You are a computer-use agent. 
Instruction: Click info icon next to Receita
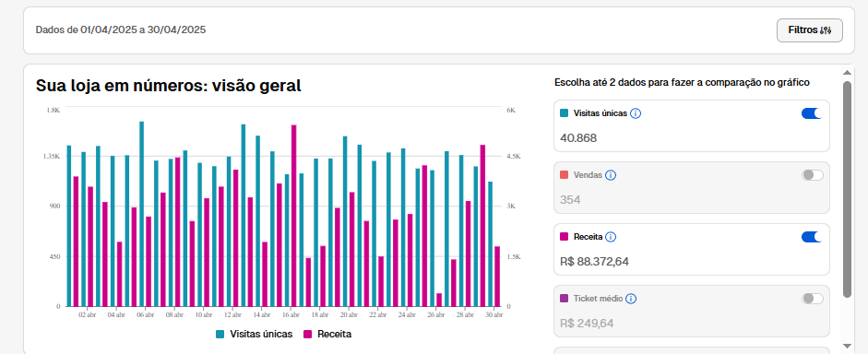[x=611, y=237]
